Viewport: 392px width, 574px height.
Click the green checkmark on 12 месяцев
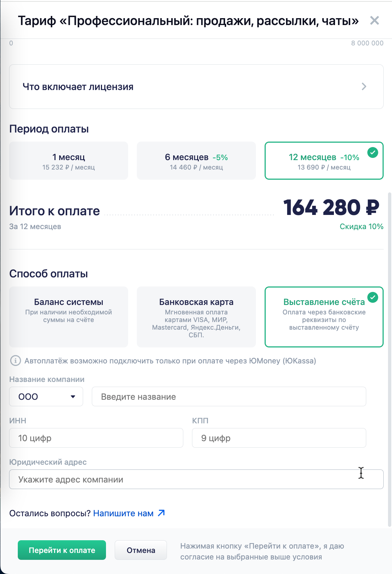coord(373,152)
